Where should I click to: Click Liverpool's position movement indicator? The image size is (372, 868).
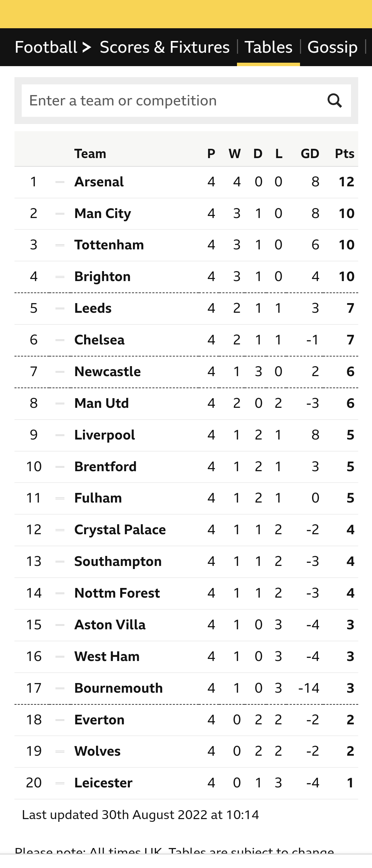point(60,435)
